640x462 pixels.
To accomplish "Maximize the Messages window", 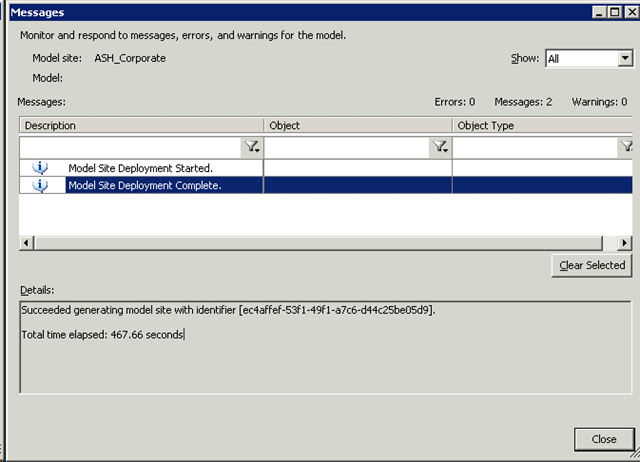I will [x=614, y=12].
